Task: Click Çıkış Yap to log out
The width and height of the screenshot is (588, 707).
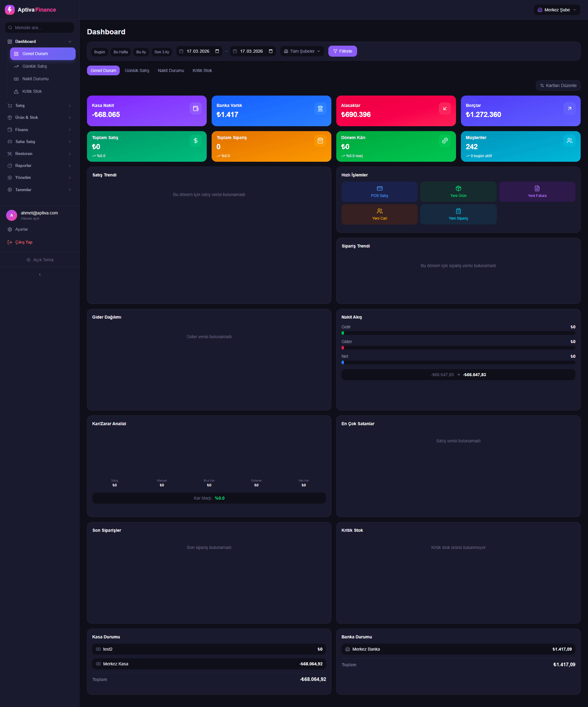Action: pos(23,242)
